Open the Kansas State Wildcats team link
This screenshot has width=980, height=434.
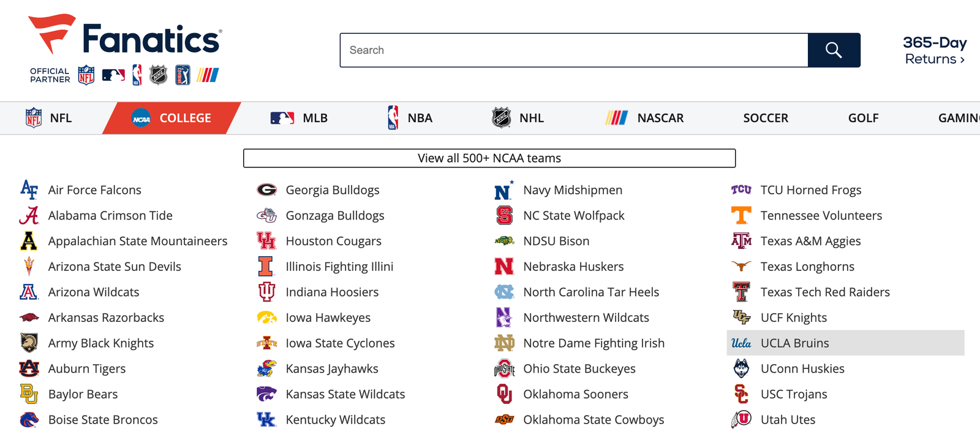(345, 394)
